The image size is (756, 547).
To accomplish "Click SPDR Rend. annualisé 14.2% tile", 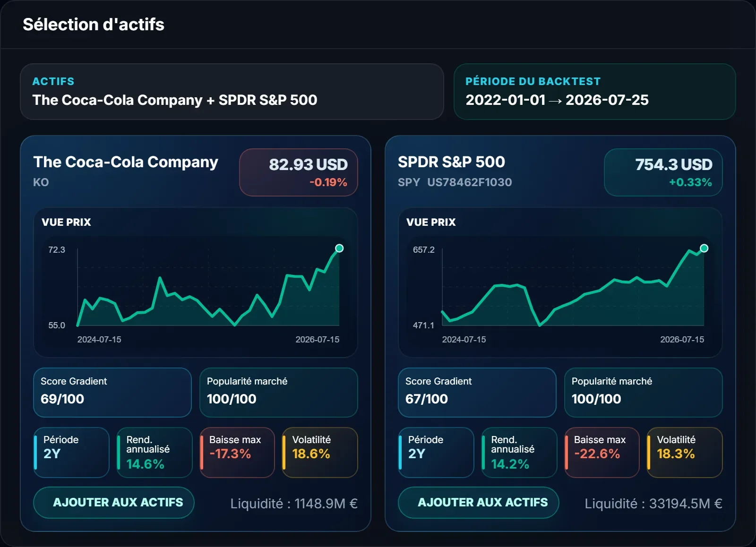I will [519, 453].
